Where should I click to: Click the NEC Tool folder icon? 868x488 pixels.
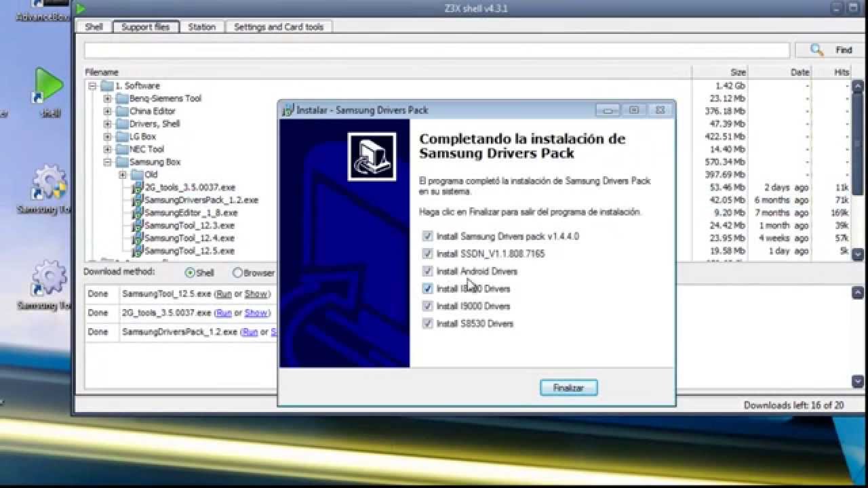(122, 149)
